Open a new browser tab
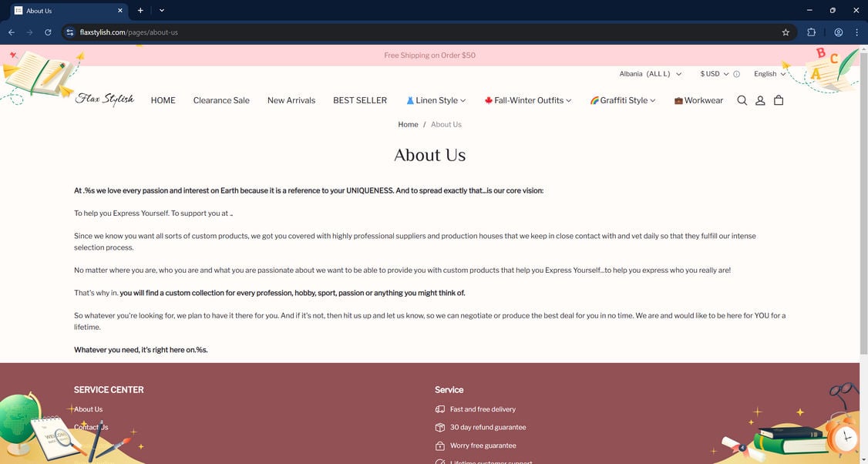 click(140, 11)
